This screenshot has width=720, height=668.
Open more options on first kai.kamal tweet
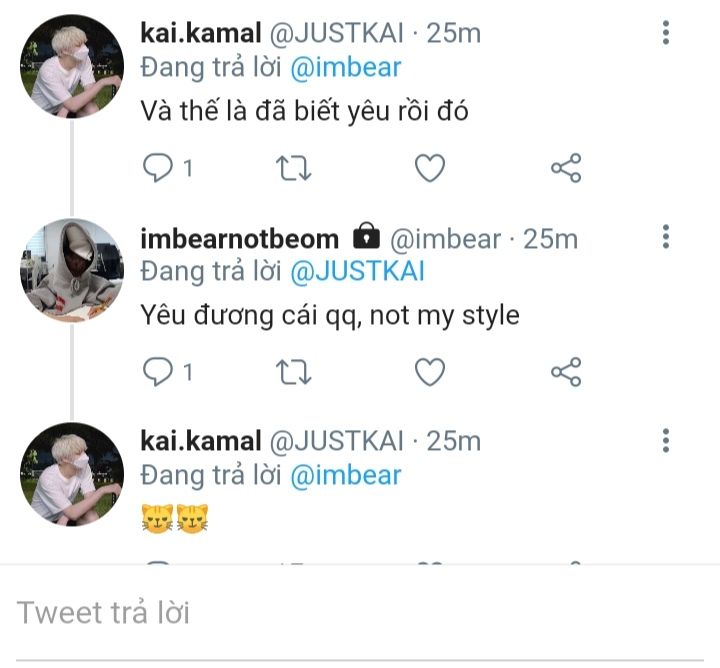click(666, 33)
